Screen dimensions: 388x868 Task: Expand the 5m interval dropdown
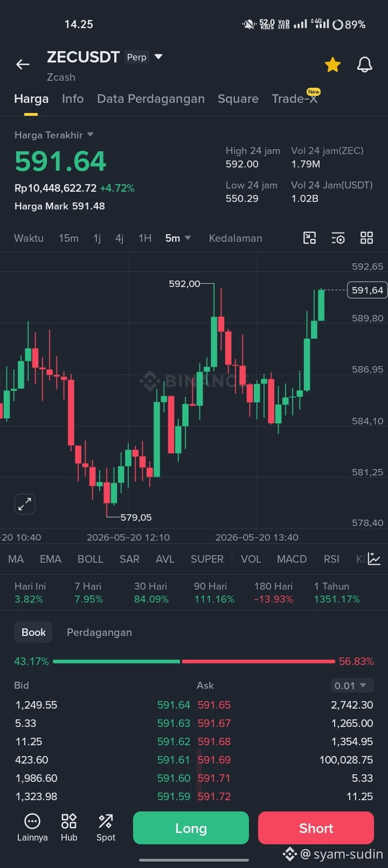click(178, 238)
